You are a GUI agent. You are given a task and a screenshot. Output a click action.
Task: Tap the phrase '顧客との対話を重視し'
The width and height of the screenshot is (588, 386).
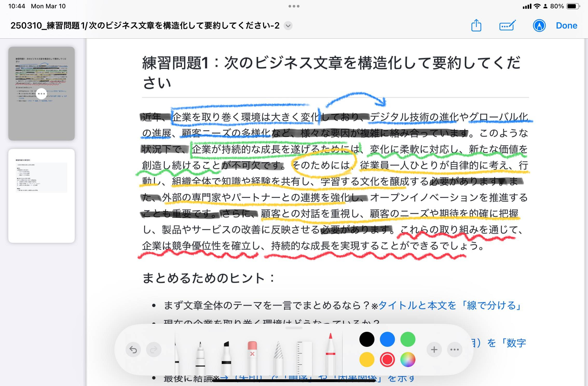[310, 213]
